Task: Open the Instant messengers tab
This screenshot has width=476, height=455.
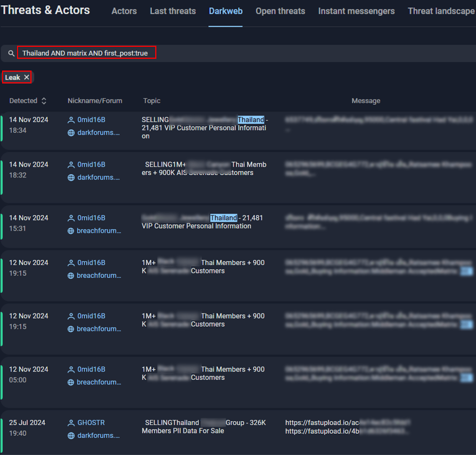Action: coord(356,11)
